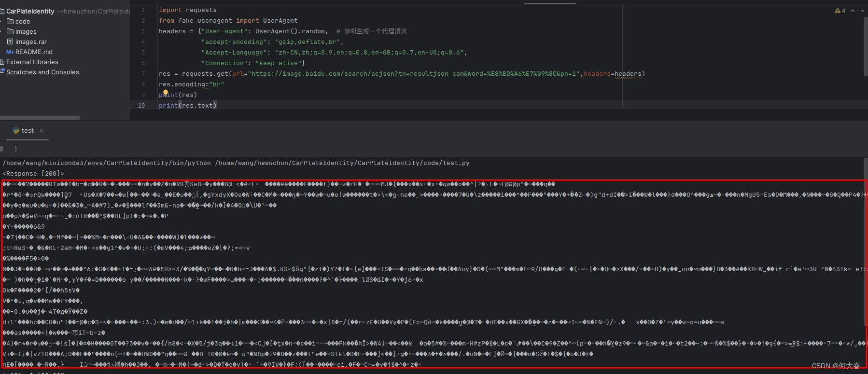This screenshot has height=374, width=868.
Task: Close the test run tab
Action: pyautogui.click(x=42, y=131)
